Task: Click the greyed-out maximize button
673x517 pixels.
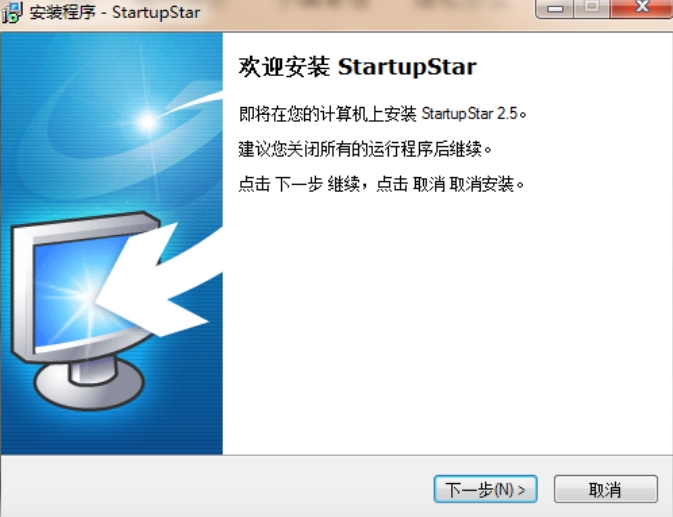Action: click(x=592, y=8)
